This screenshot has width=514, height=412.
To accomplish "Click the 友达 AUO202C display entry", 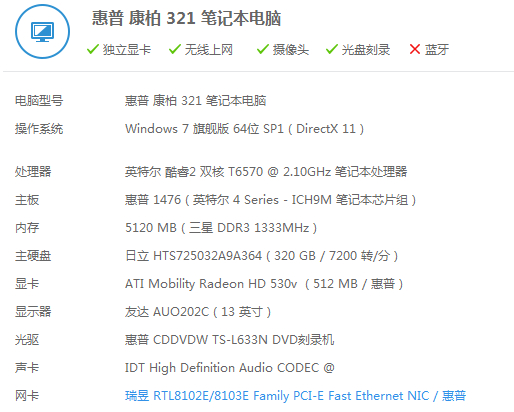I will click(198, 312).
